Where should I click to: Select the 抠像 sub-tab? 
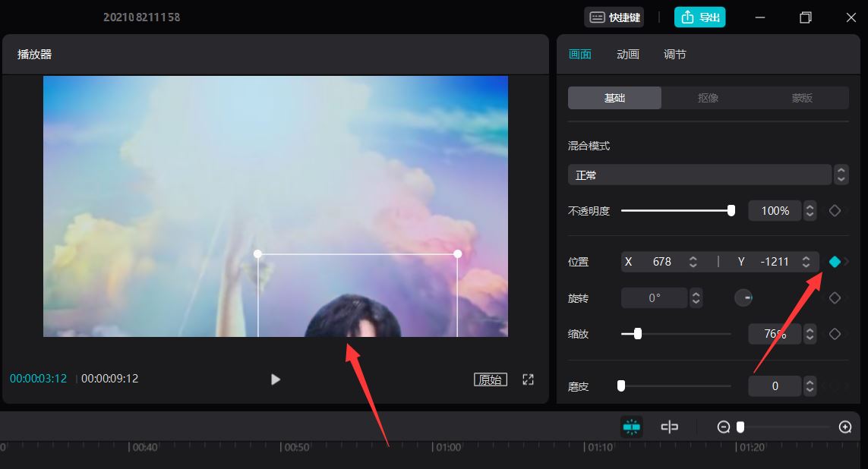pos(708,98)
